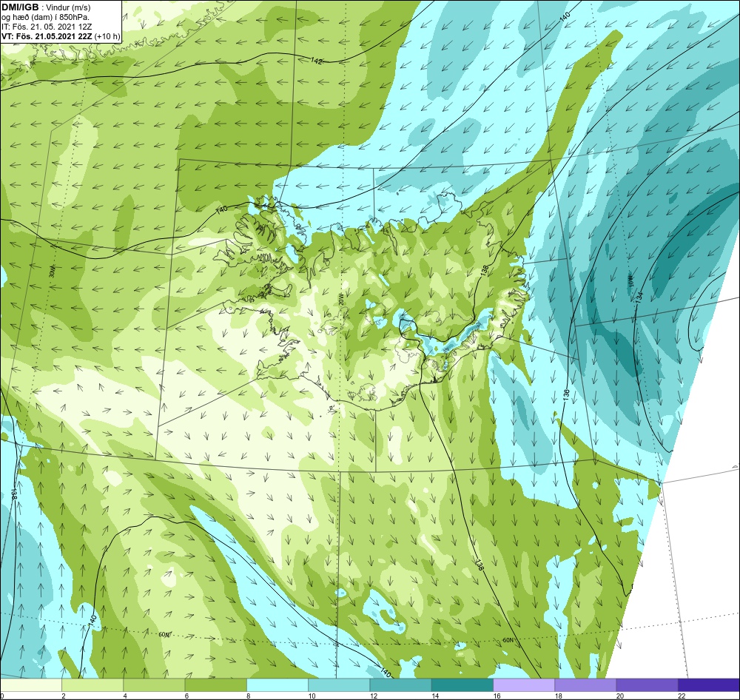The height and width of the screenshot is (700, 740).
Task: Click legend scale number '22'
Action: [681, 696]
